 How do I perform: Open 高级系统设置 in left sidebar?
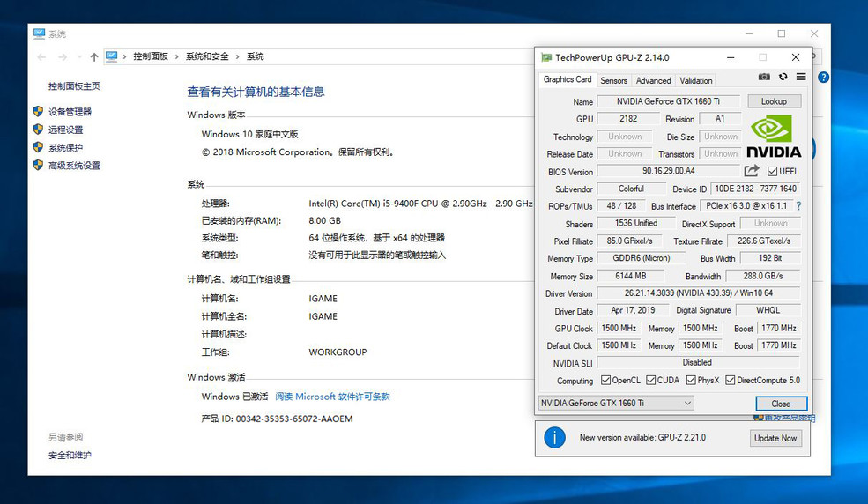74,166
